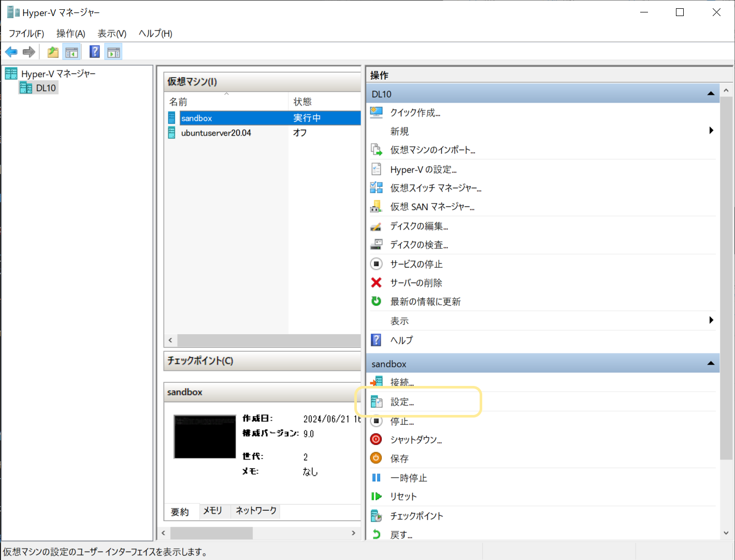Collapse the sandbox actions section
The height and width of the screenshot is (560, 735).
[x=711, y=364]
